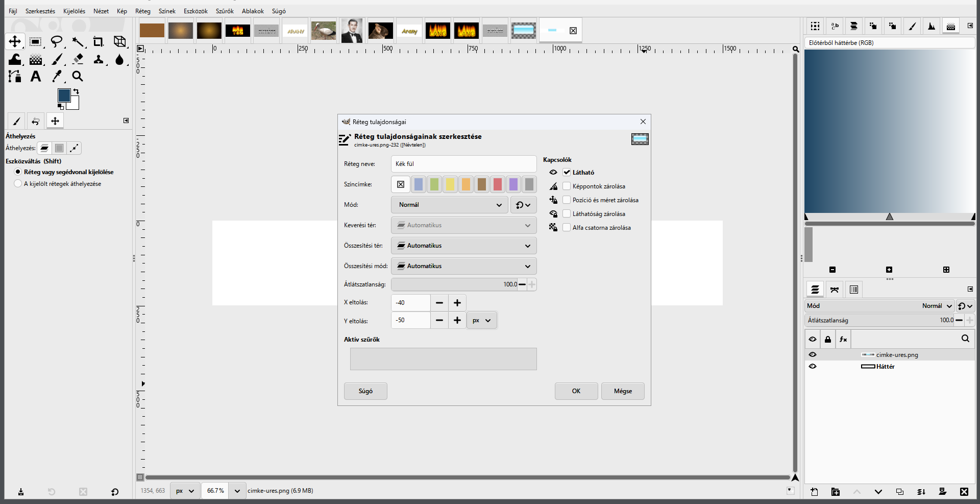The height and width of the screenshot is (504, 980).
Task: Select the Zoom magnifier tool
Action: point(78,76)
